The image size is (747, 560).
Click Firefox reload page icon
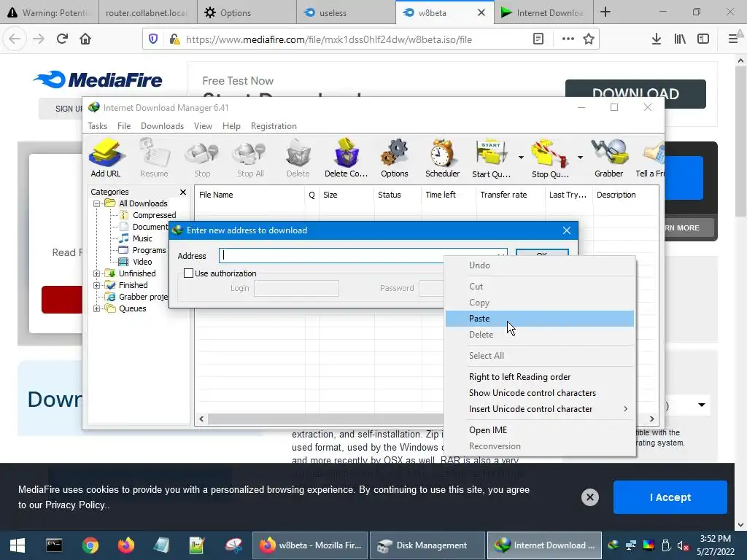coord(62,39)
